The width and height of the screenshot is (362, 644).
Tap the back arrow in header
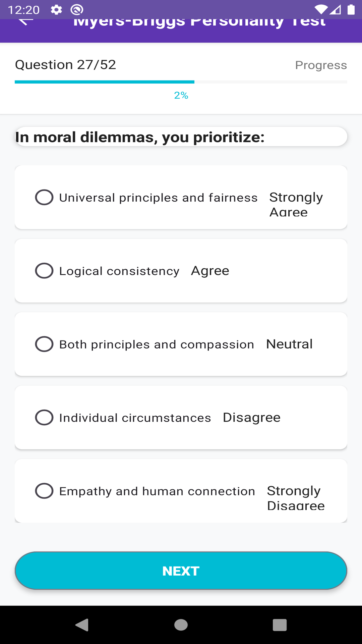click(25, 21)
